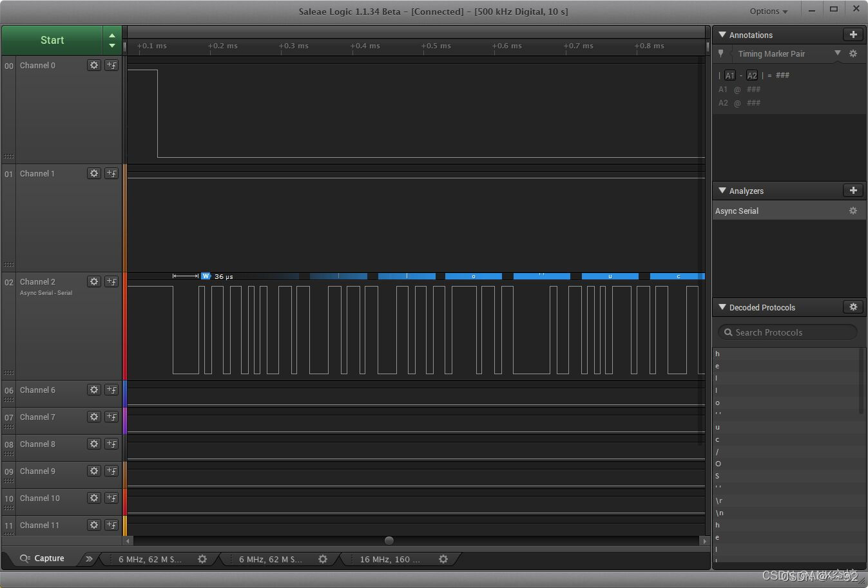Viewport: 868px width, 588px height.
Task: Collapse the Analyzers panel
Action: (722, 191)
